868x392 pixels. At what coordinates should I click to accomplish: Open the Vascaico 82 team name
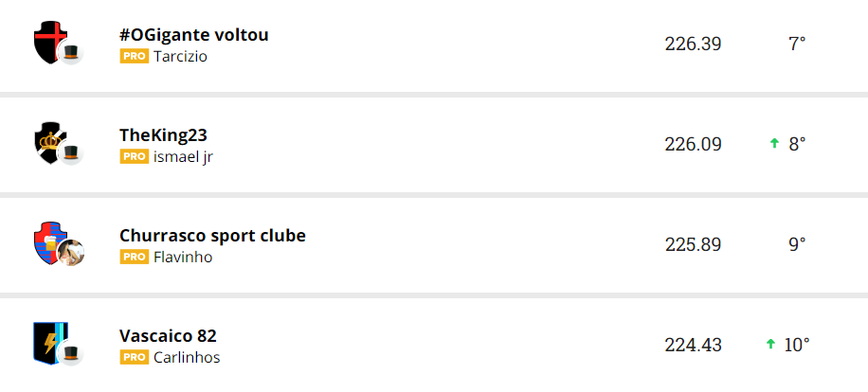(168, 335)
